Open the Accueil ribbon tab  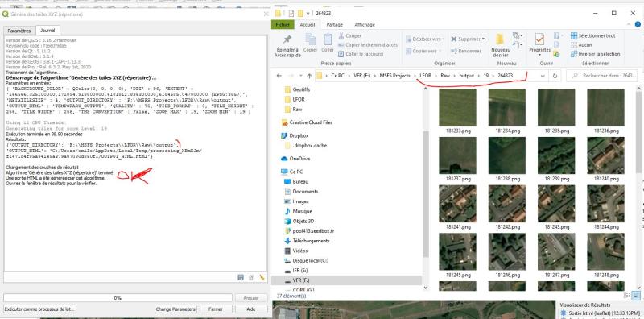pyautogui.click(x=308, y=25)
